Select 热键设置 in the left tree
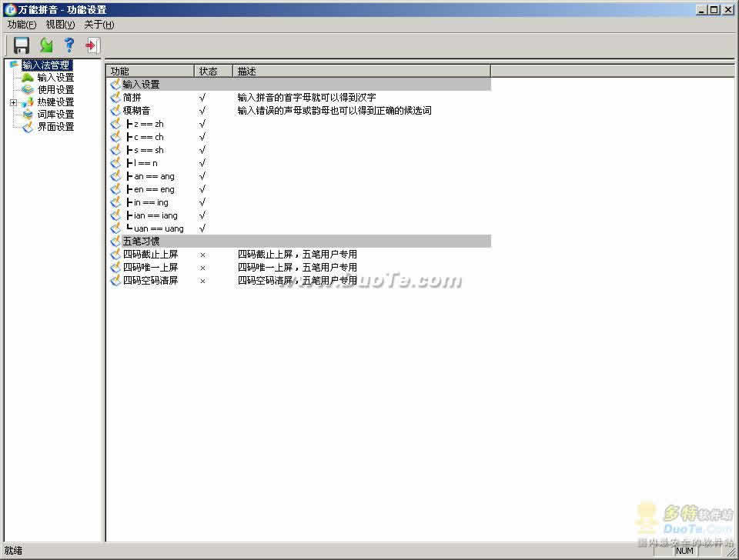This screenshot has height=560, width=739. tap(55, 102)
